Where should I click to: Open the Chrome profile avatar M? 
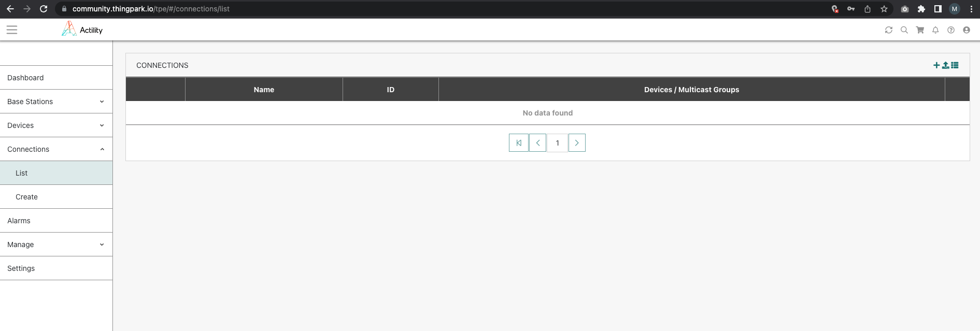click(955, 9)
